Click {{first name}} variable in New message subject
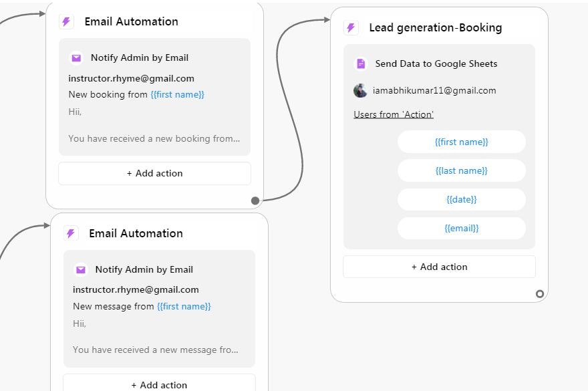This screenshot has height=391, width=588. pos(184,307)
